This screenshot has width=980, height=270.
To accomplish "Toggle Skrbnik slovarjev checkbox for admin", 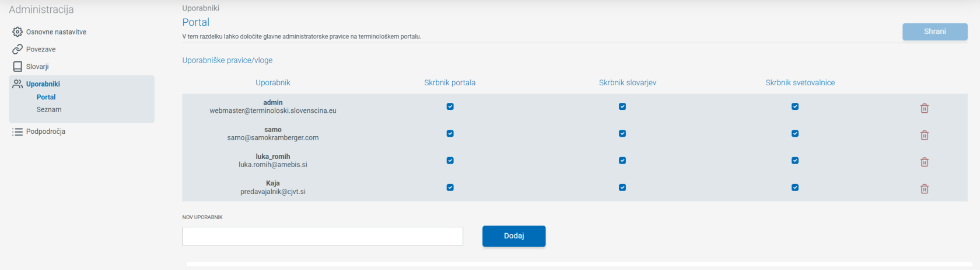I will 622,106.
